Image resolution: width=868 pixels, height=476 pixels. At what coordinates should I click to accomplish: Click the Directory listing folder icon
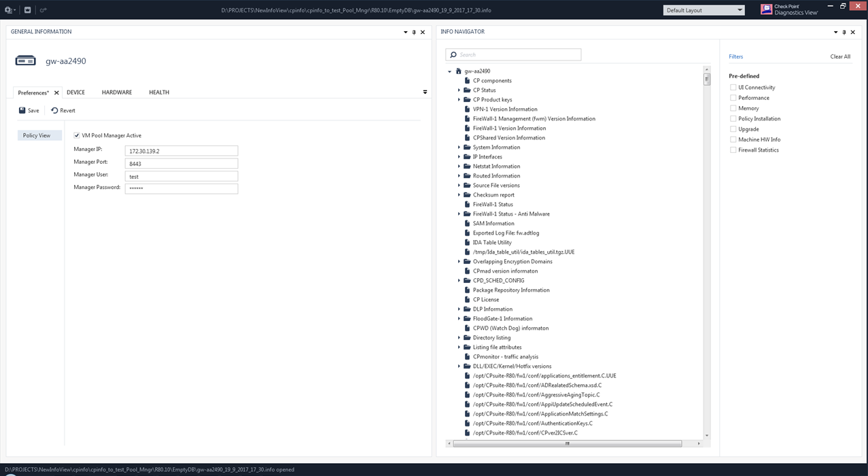click(x=467, y=338)
